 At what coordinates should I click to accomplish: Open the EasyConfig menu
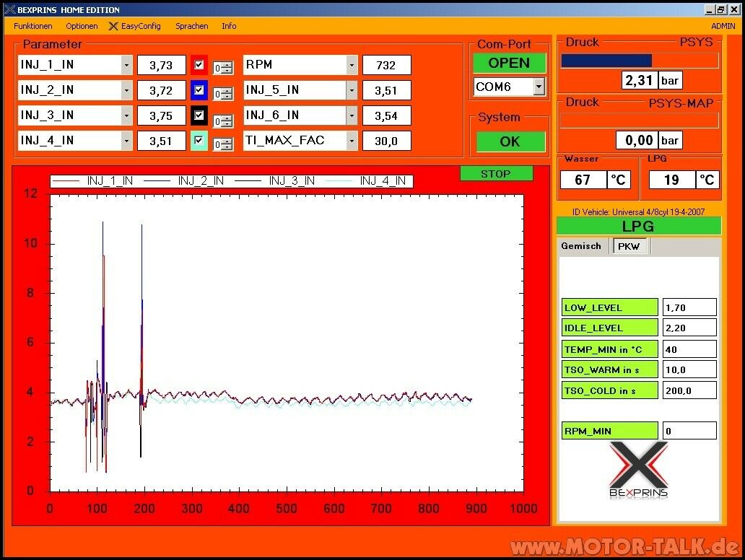pos(141,26)
